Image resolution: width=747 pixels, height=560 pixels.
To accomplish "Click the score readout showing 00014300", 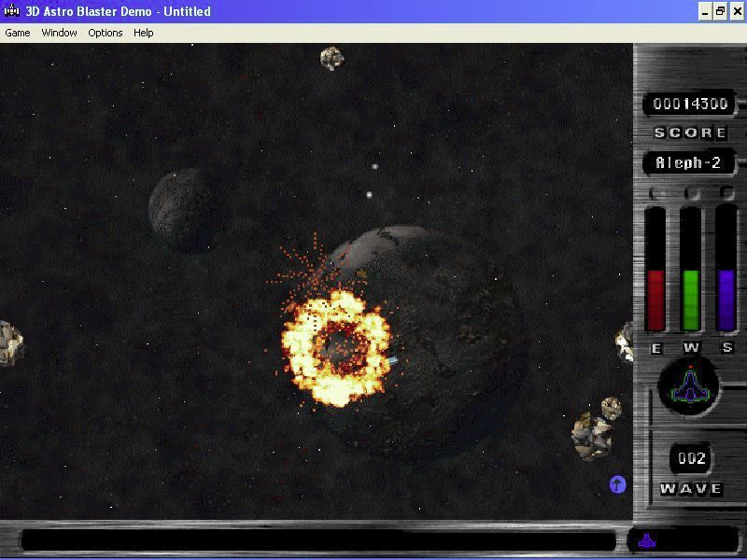I will pos(689,104).
